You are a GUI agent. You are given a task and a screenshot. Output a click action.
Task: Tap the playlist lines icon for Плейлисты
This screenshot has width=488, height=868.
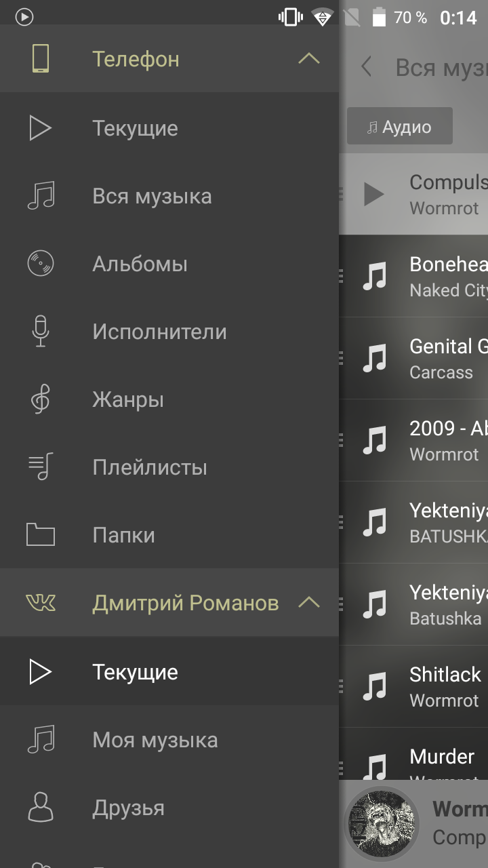(41, 467)
